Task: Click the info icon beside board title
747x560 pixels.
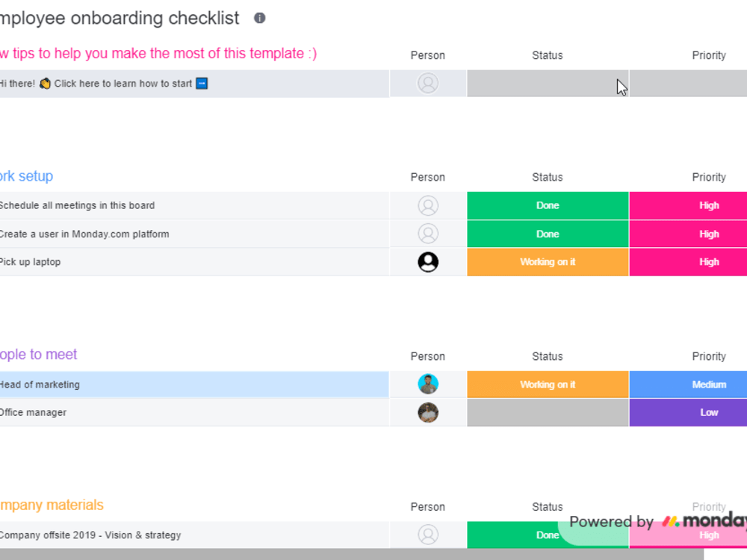Action: (260, 18)
